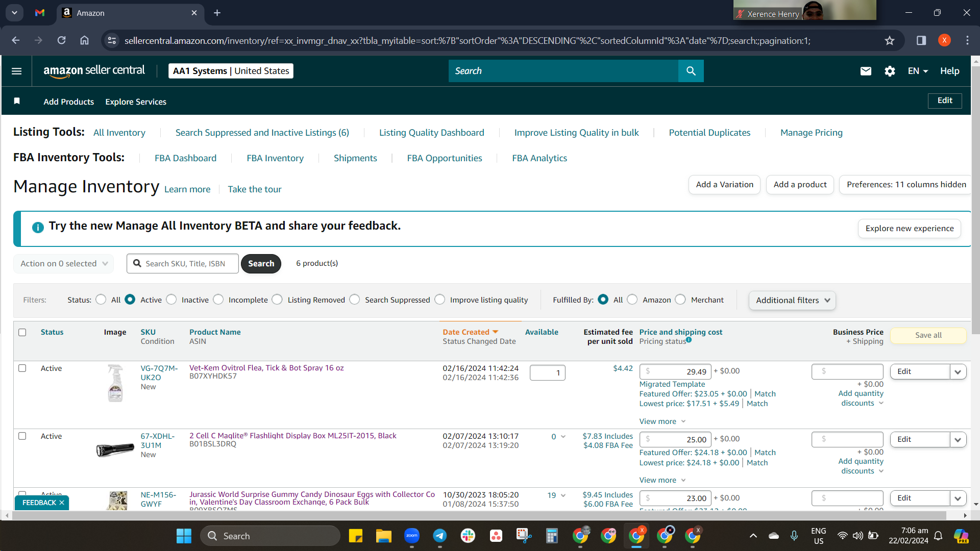980x551 pixels.
Task: Click the Save all button
Action: pos(928,335)
